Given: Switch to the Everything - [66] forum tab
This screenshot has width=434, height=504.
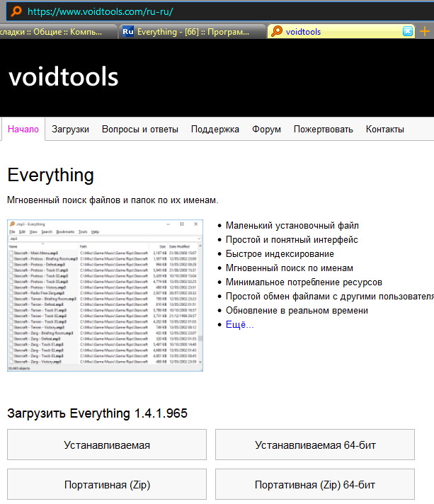Looking at the screenshot, I should click(x=193, y=31).
